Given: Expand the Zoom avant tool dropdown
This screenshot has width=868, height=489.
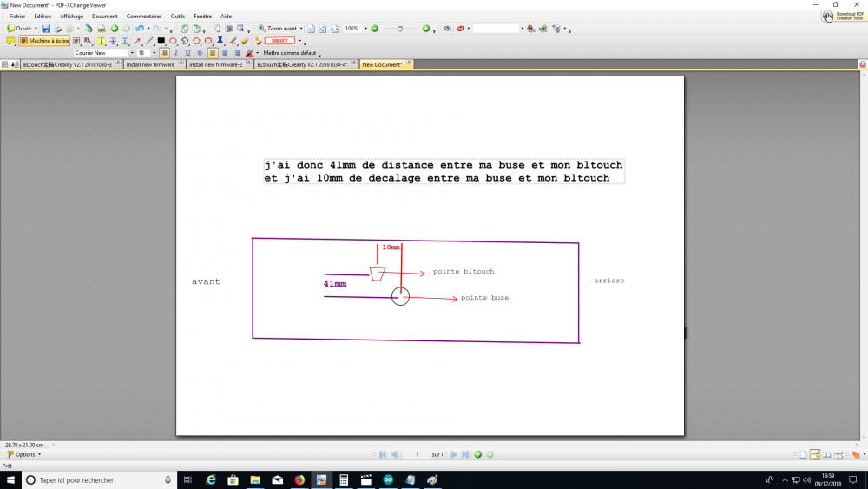Looking at the screenshot, I should 301,29.
